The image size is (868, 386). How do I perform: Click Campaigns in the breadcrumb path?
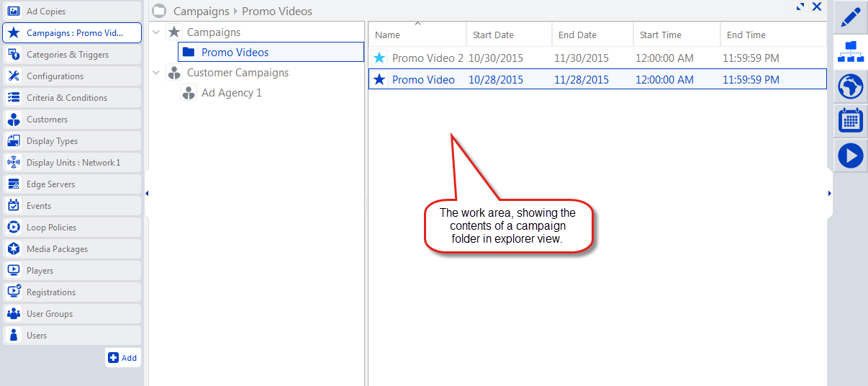click(201, 12)
